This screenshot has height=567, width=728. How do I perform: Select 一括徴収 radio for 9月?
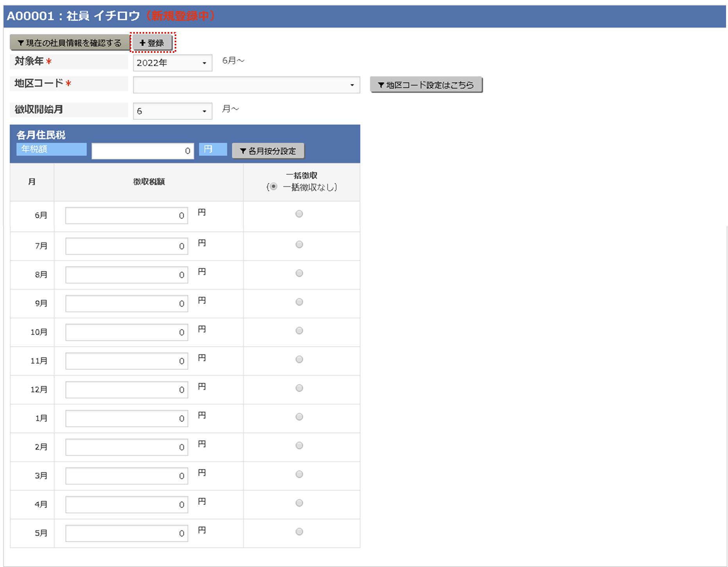(x=299, y=302)
